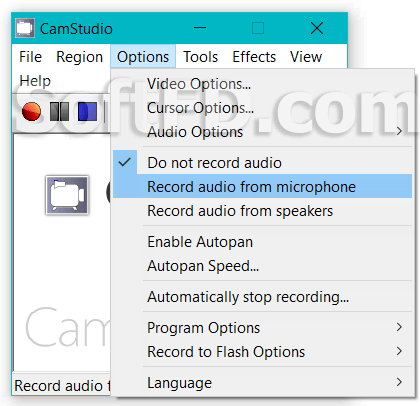
Task: Click the Pause recording button
Action: tap(59, 111)
